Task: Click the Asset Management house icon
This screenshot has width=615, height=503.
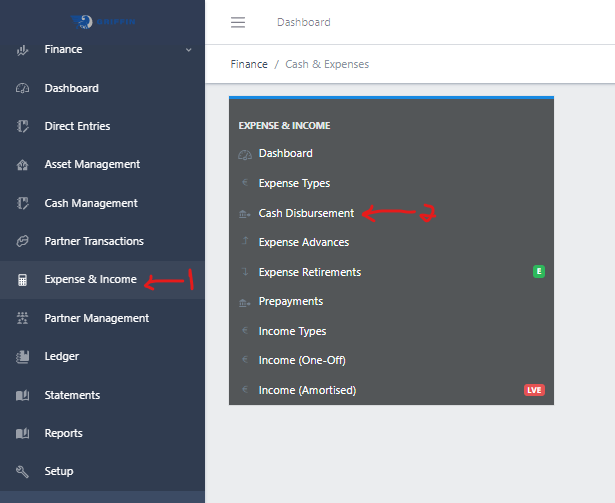Action: [22, 165]
